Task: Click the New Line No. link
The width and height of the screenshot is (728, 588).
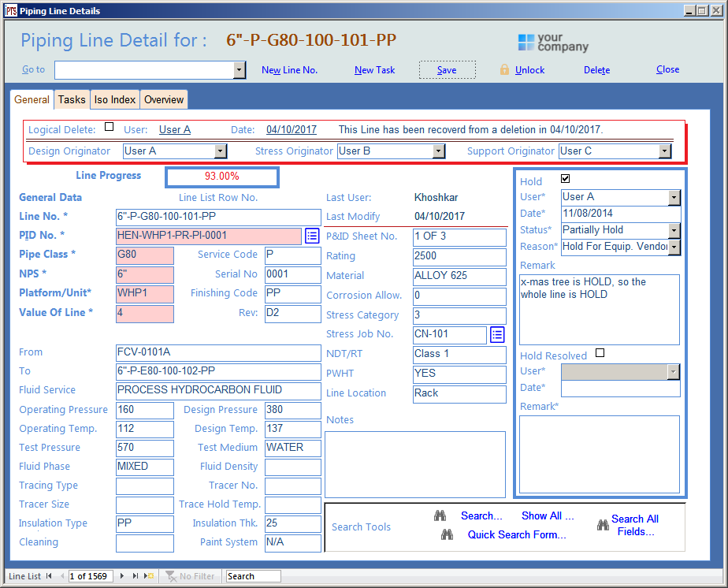Action: 289,70
